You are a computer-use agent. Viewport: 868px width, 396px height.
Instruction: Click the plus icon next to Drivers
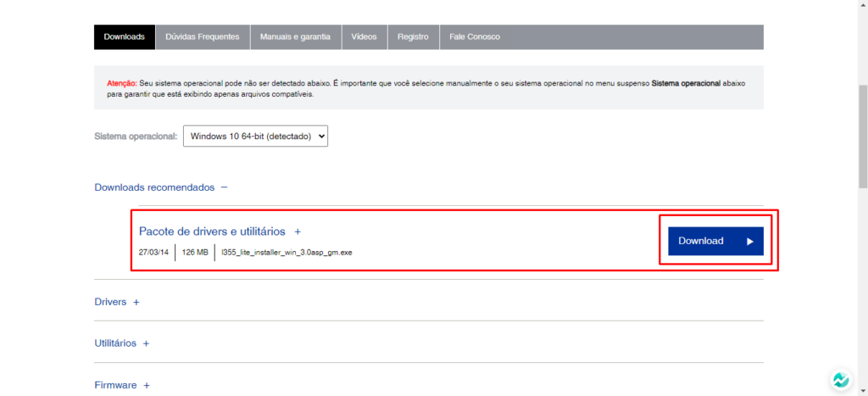[x=136, y=302]
